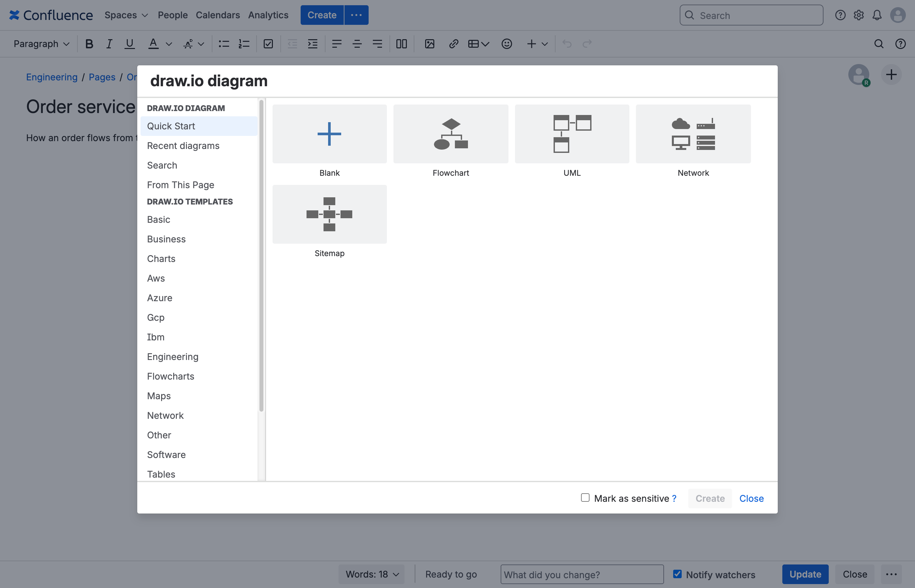915x588 pixels.
Task: Choose the Flowchart diagram thumbnail
Action: [451, 134]
